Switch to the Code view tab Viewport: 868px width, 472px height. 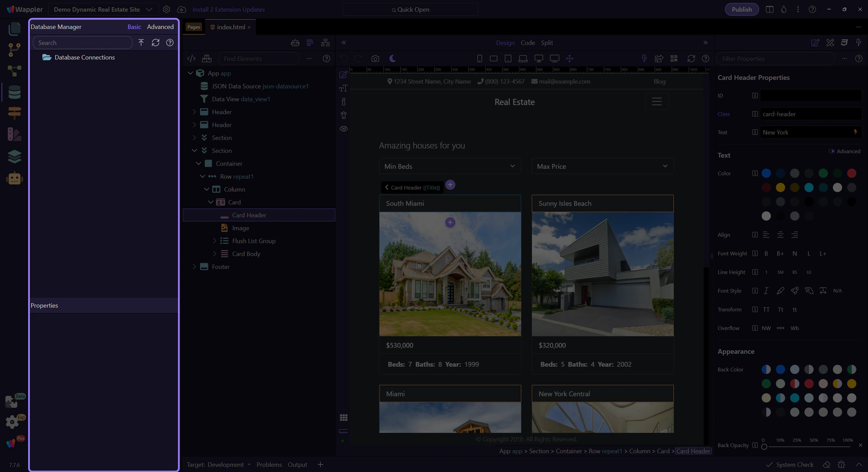coord(528,43)
